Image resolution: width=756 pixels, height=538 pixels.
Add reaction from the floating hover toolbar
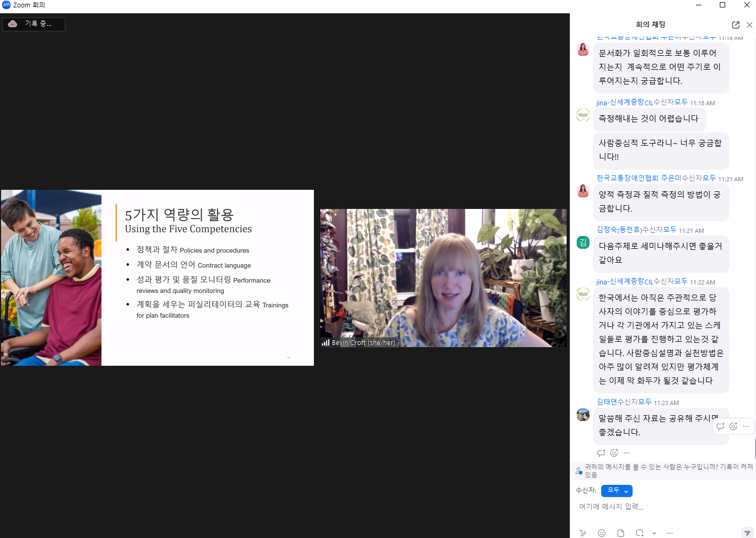(x=733, y=426)
